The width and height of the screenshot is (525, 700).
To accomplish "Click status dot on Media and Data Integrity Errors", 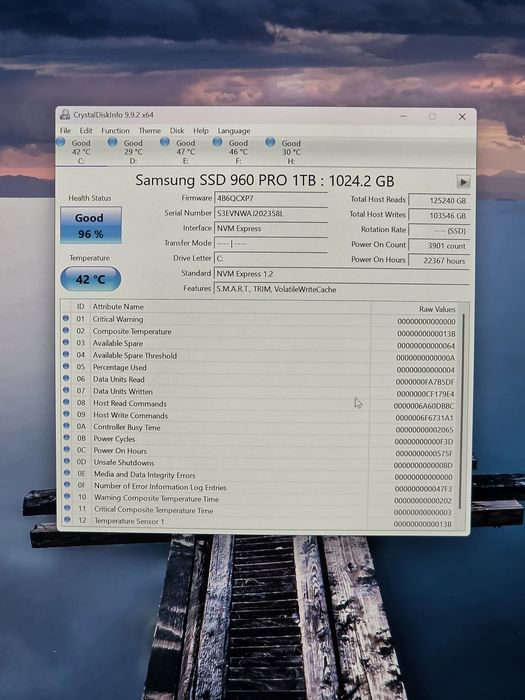I will (x=67, y=473).
